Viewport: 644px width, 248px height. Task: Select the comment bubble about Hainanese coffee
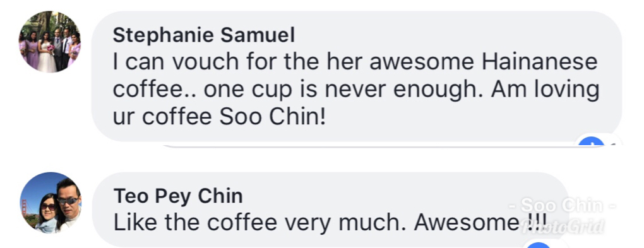coord(356,76)
